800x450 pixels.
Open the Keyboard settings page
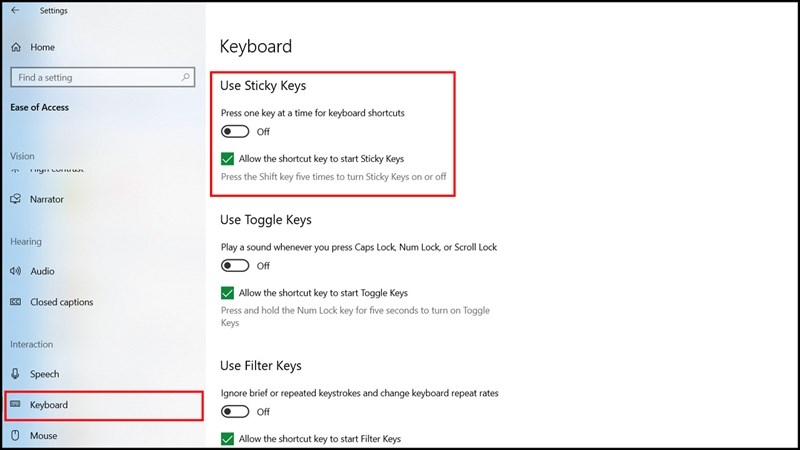[x=50, y=405]
